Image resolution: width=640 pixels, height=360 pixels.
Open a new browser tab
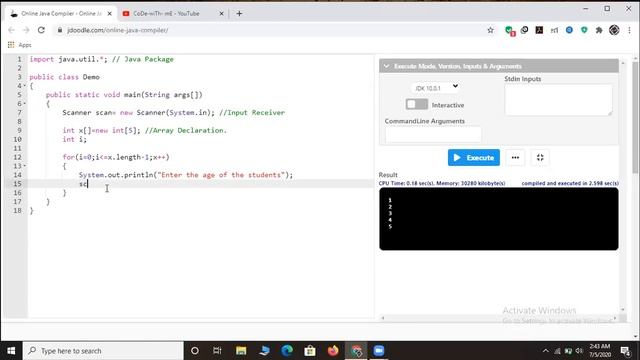(x=239, y=13)
